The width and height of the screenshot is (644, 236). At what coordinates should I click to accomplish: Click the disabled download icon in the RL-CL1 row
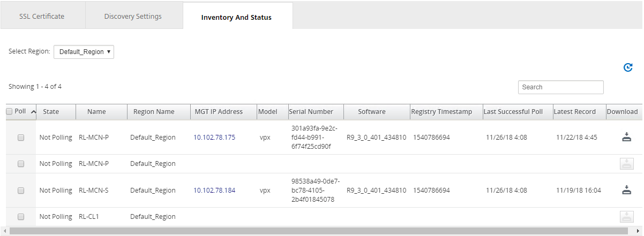626,217
